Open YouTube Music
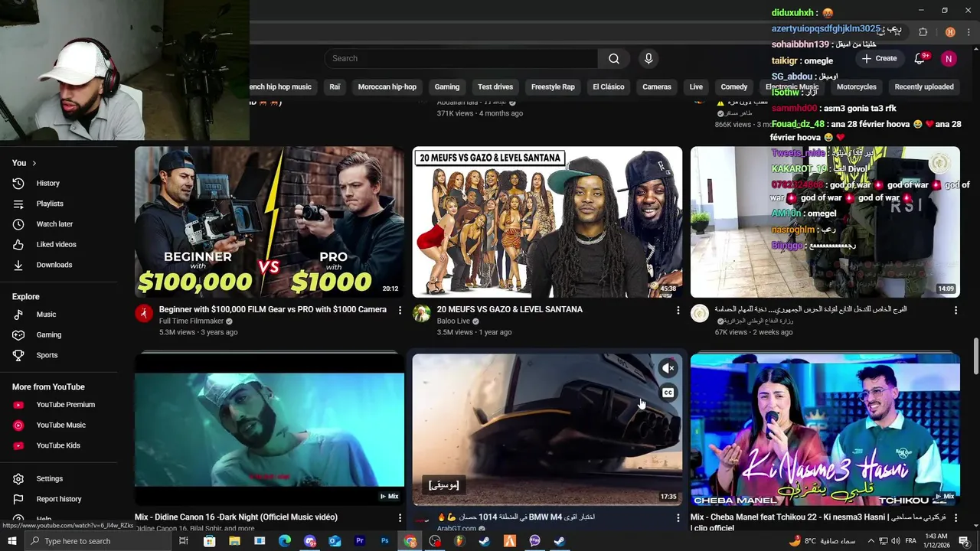The image size is (980, 551). (60, 425)
